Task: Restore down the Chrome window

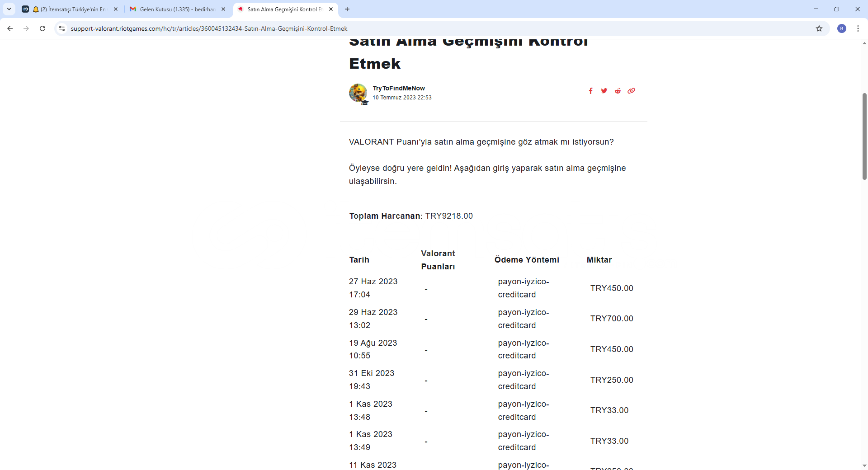Action: click(x=837, y=9)
